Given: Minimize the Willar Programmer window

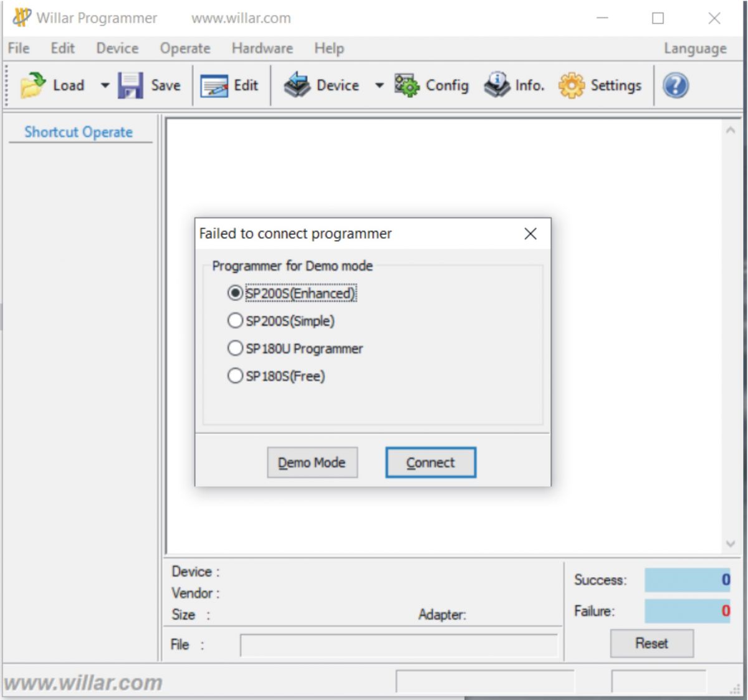Looking at the screenshot, I should click(x=602, y=18).
